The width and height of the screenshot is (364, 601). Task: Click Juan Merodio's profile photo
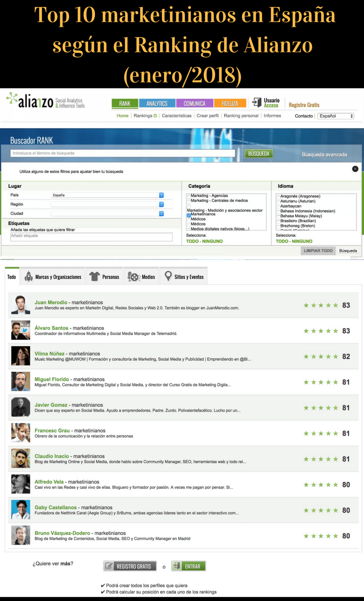tap(20, 305)
